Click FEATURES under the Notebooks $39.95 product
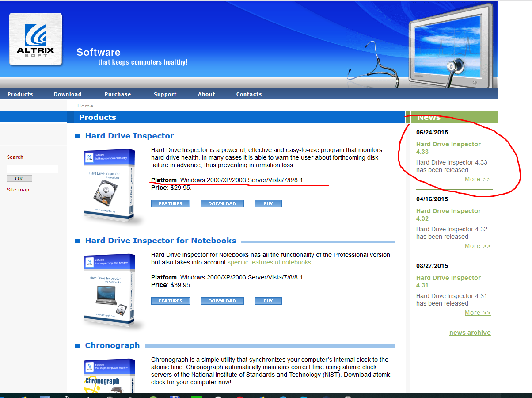This screenshot has width=532, height=398. 171,301
